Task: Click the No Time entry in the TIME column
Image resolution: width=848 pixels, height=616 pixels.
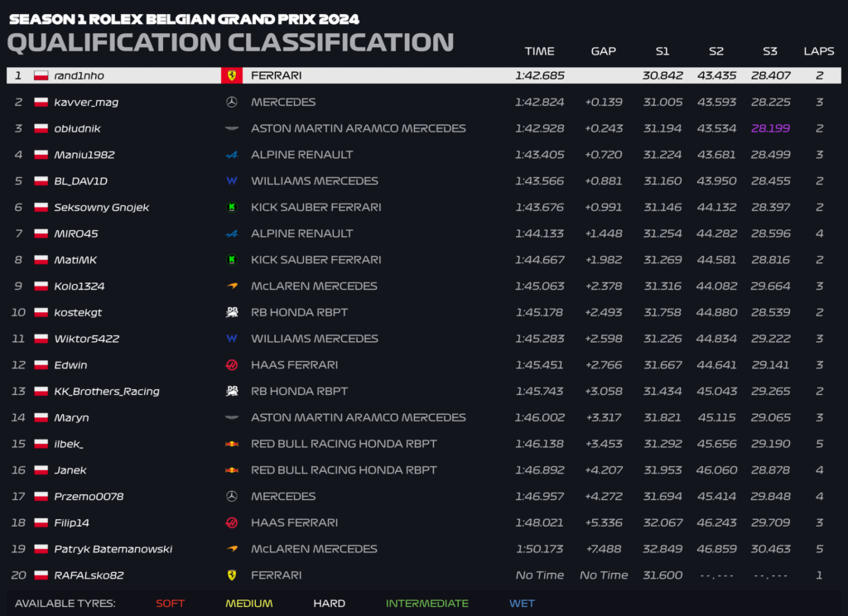Action: click(x=540, y=575)
